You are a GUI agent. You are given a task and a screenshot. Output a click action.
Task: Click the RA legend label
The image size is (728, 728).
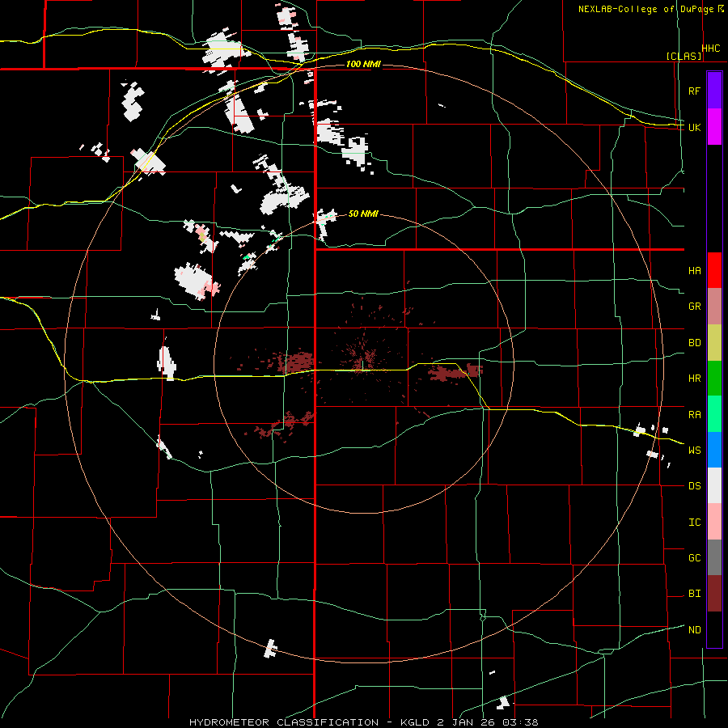point(694,415)
